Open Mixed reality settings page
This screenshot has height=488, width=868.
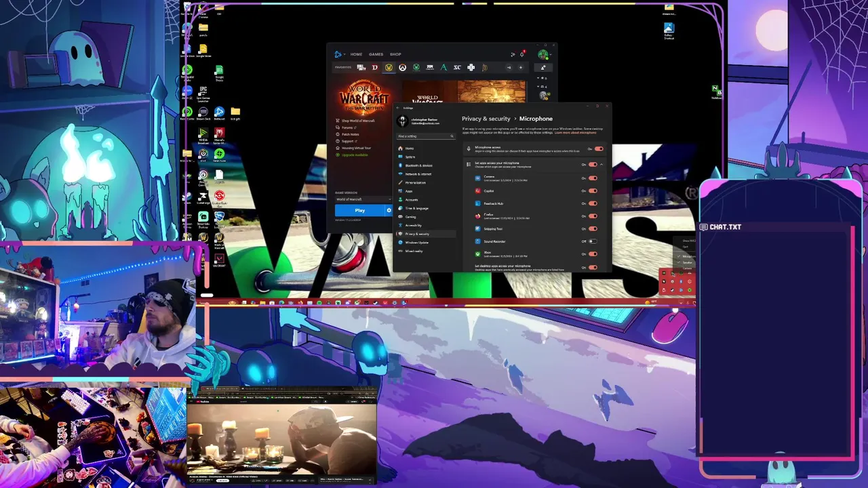click(x=426, y=251)
